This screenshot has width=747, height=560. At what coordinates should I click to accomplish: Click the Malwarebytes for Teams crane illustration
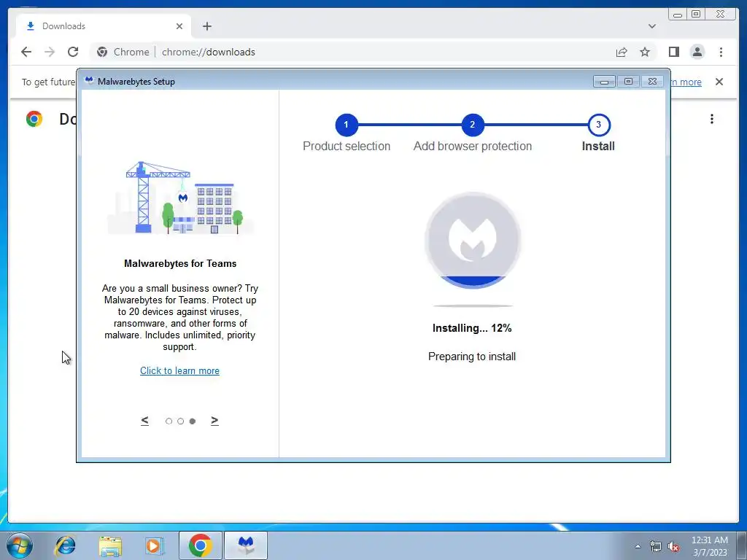click(x=181, y=198)
